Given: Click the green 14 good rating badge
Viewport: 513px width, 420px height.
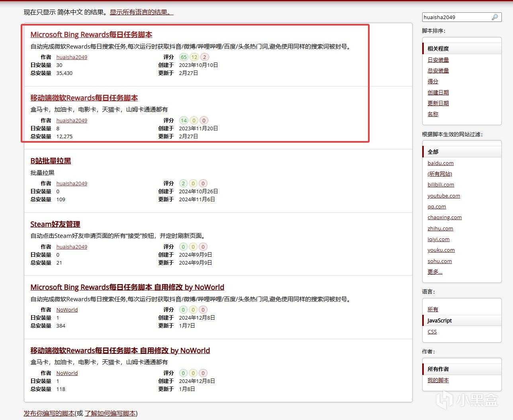Looking at the screenshot, I should [x=184, y=120].
